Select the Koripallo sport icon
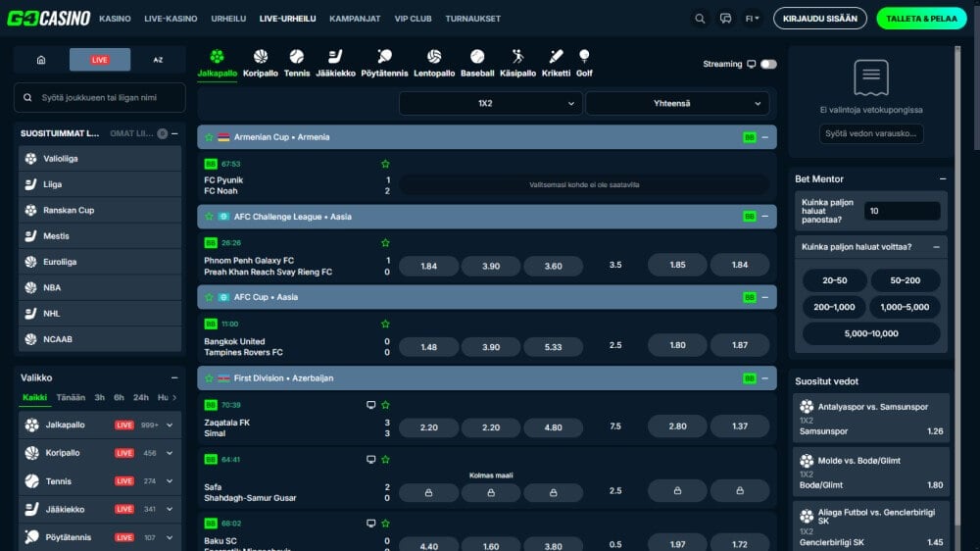Screen dimensions: 980x551 [261, 57]
